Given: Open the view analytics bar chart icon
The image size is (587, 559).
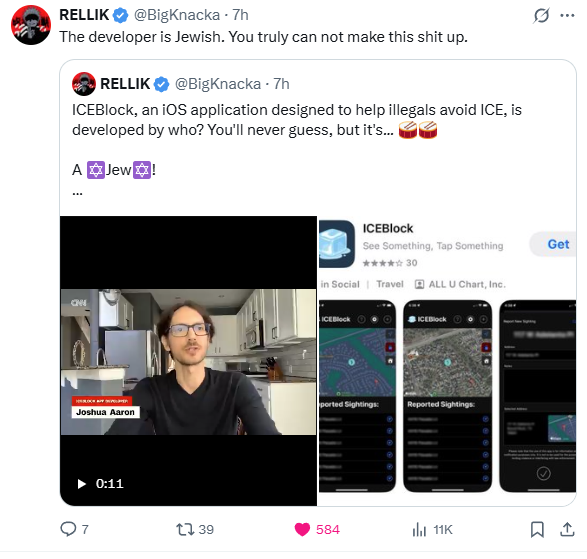Looking at the screenshot, I should click(419, 529).
